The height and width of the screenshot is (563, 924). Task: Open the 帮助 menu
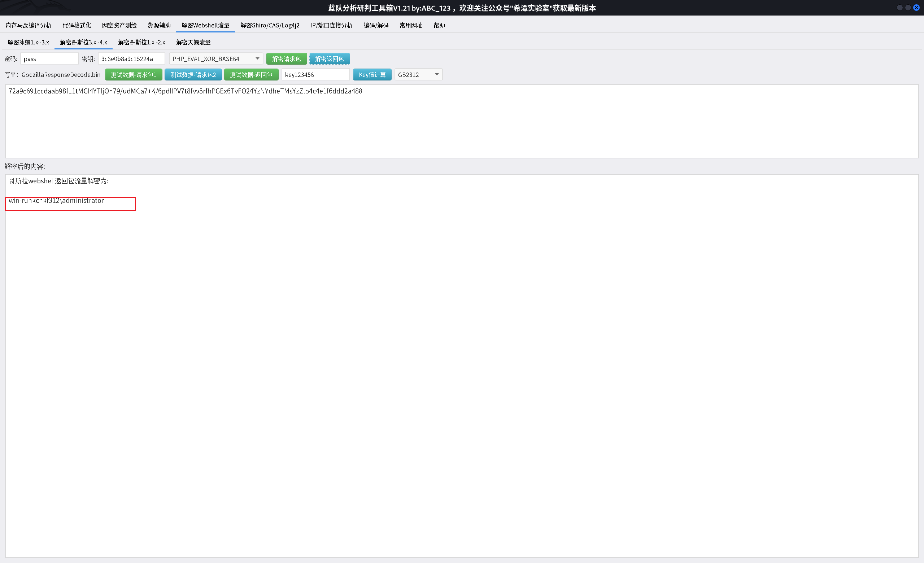(x=439, y=25)
